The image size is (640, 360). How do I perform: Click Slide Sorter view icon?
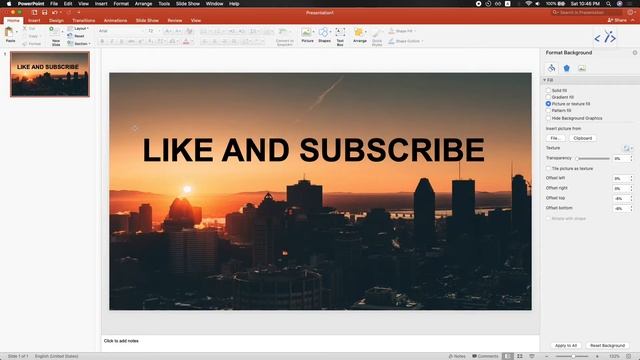520,356
